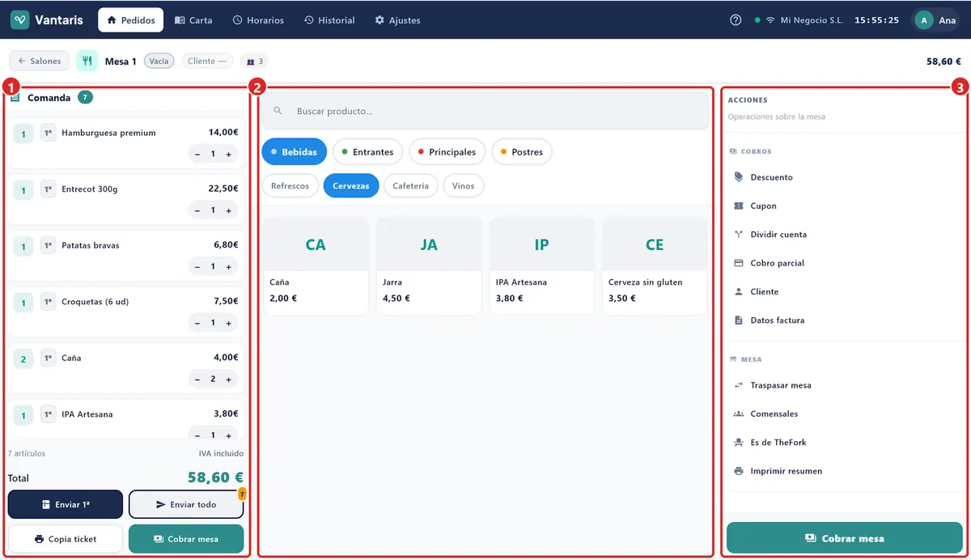Open the Historial tab
The image size is (971, 560).
coord(329,20)
